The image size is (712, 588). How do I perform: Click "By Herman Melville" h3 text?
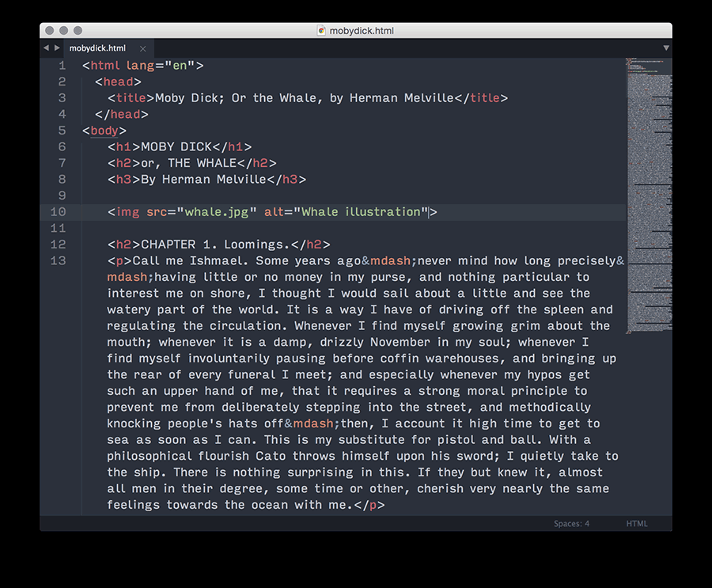(203, 180)
